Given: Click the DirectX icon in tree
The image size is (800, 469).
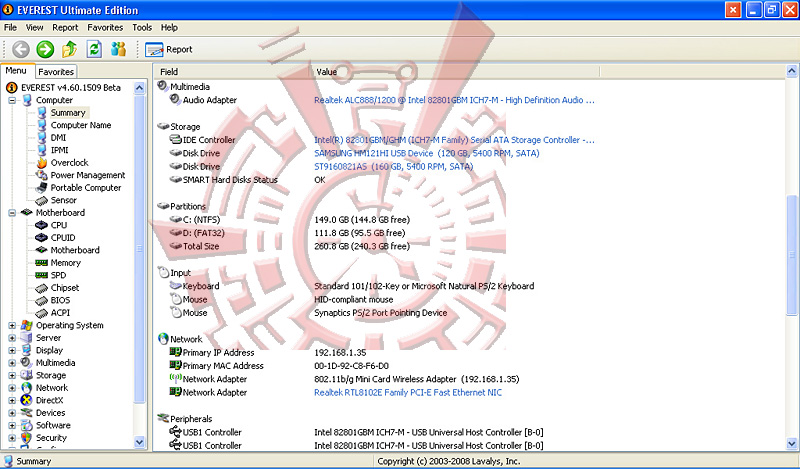Looking at the screenshot, I should tap(27, 401).
